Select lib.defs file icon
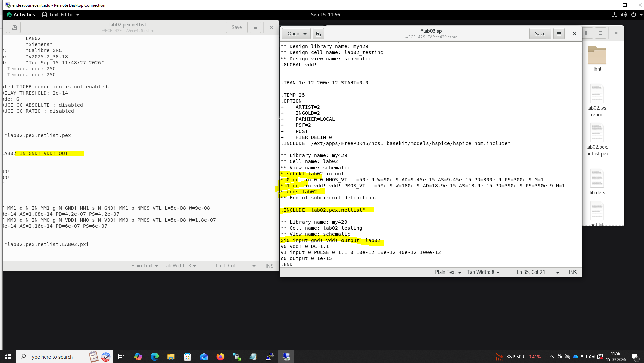 (597, 182)
